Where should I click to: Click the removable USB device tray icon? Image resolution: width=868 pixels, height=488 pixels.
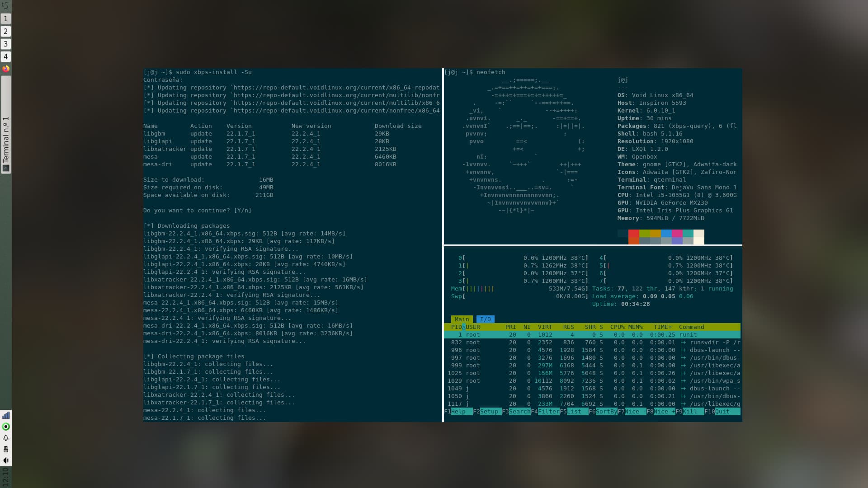click(6, 449)
